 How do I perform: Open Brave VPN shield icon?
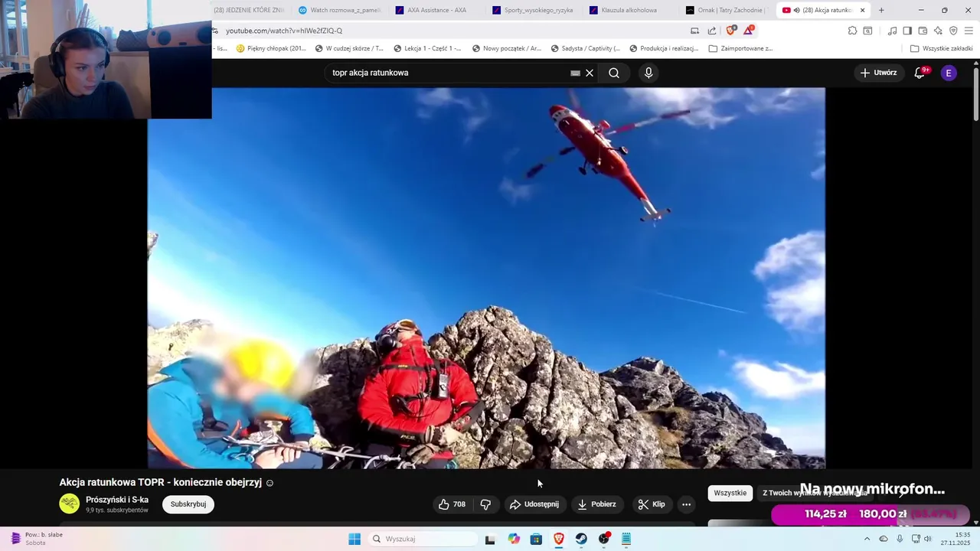pos(953,31)
